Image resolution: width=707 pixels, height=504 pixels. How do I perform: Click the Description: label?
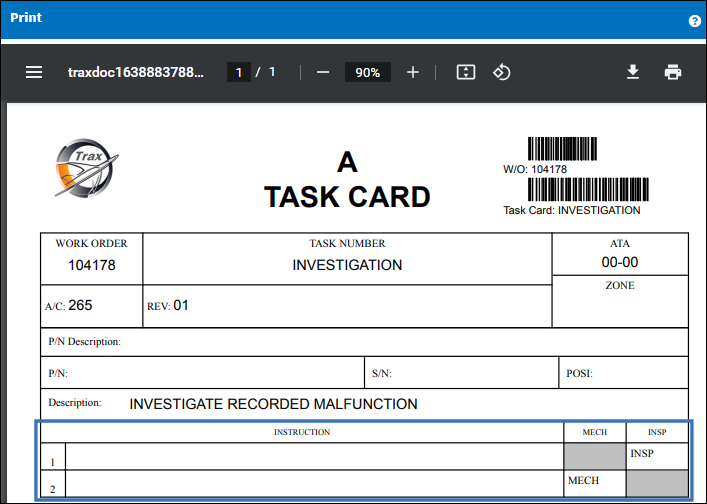click(x=75, y=403)
